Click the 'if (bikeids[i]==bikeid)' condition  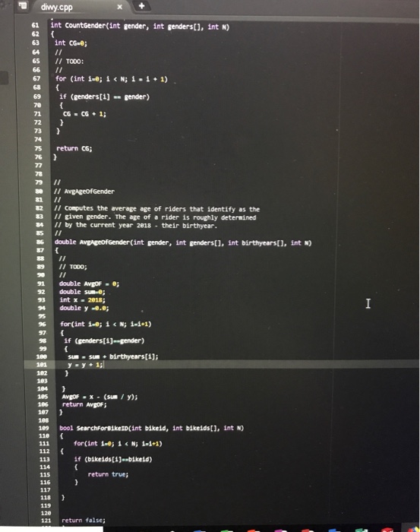(x=113, y=459)
